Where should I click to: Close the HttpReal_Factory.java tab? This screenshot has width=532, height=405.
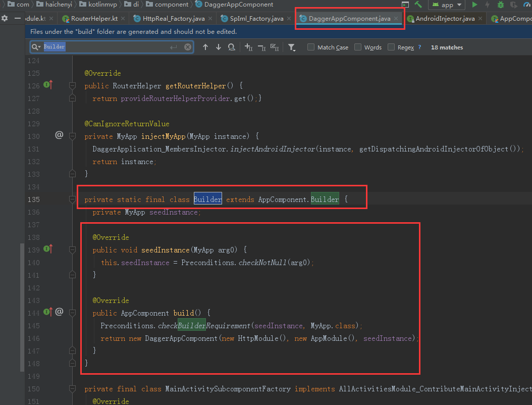pyautogui.click(x=210, y=19)
